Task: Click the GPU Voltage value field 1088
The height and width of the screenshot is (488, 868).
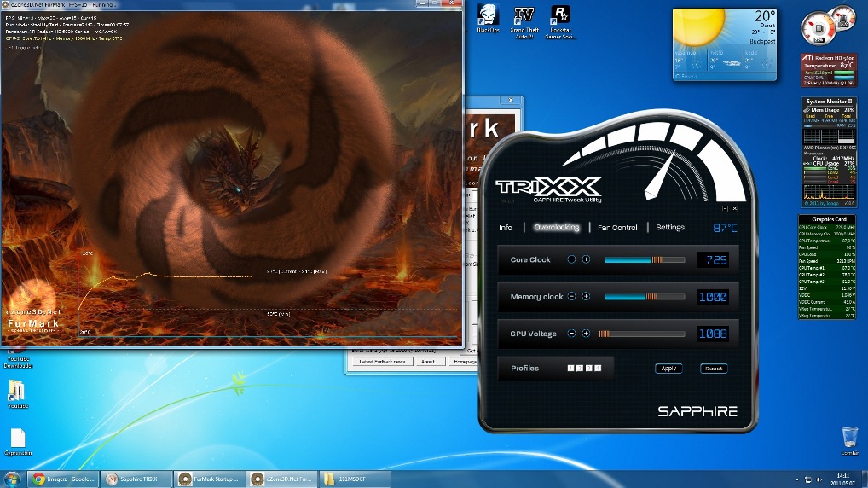Action: point(713,334)
